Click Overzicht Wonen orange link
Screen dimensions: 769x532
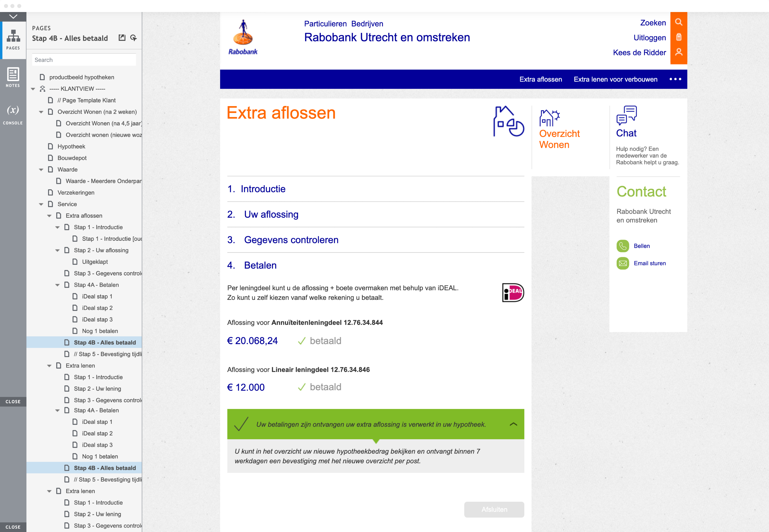(559, 139)
